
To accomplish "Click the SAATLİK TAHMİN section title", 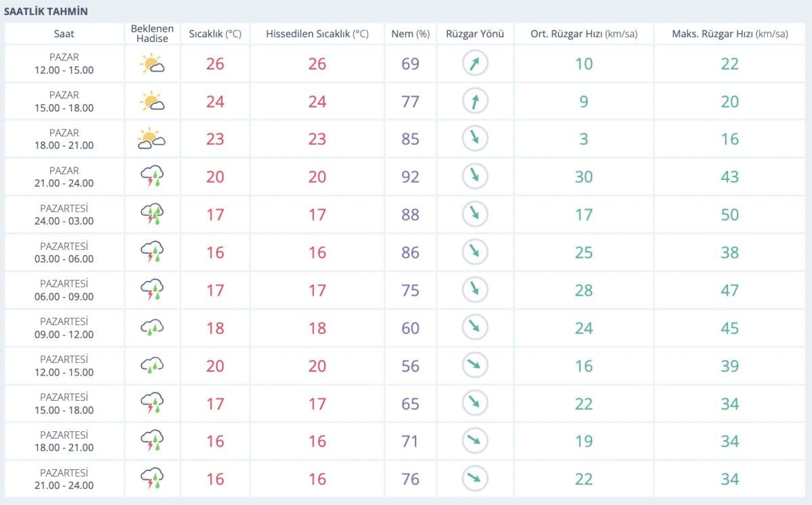I will click(46, 12).
